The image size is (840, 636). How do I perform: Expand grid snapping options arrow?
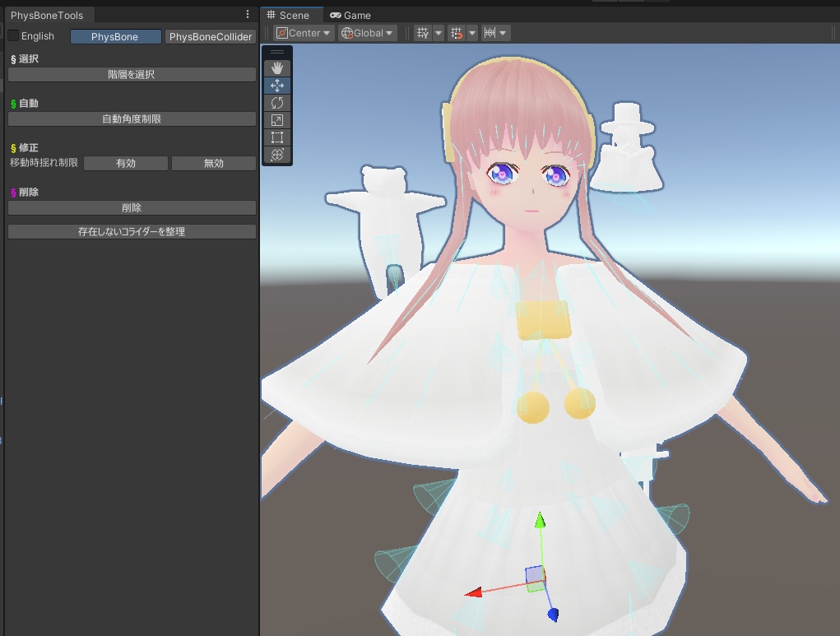472,33
